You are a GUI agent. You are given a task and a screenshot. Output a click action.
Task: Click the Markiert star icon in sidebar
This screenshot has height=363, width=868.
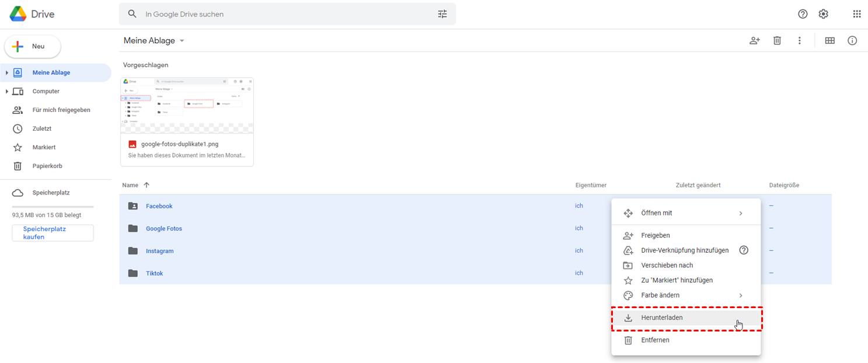(x=18, y=147)
